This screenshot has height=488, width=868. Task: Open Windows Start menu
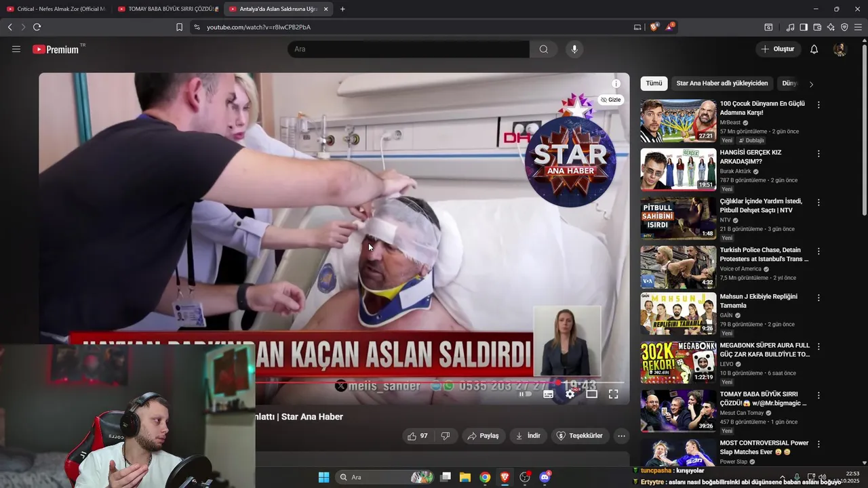(x=323, y=477)
